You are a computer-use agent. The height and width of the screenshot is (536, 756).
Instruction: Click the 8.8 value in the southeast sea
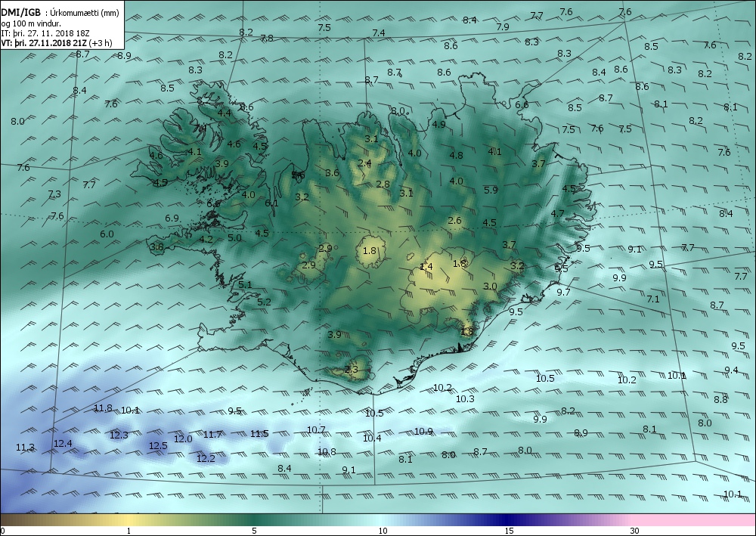click(720, 400)
